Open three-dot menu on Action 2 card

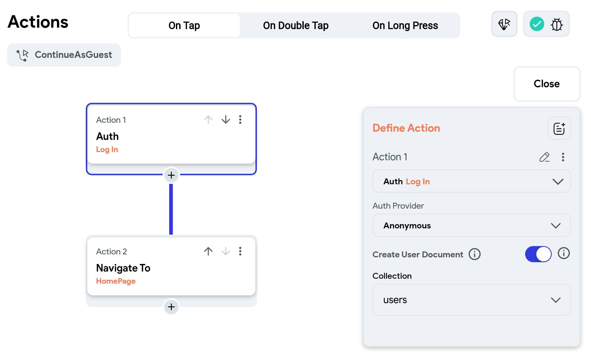pos(240,251)
